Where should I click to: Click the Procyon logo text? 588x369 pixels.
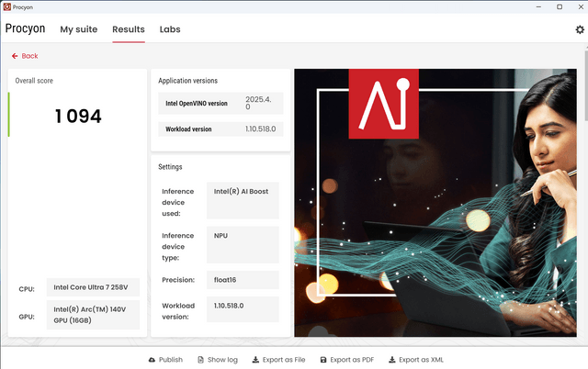[x=25, y=28]
